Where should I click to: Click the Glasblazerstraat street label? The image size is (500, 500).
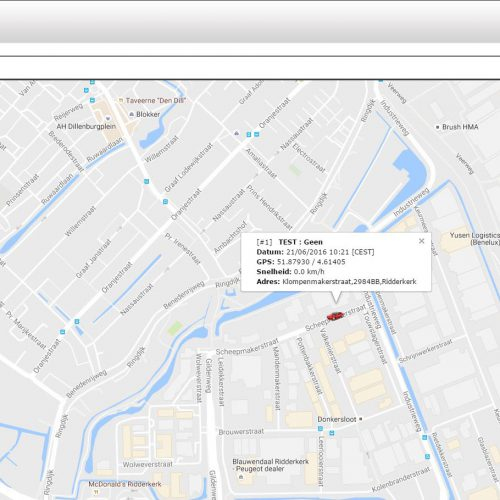[488, 460]
